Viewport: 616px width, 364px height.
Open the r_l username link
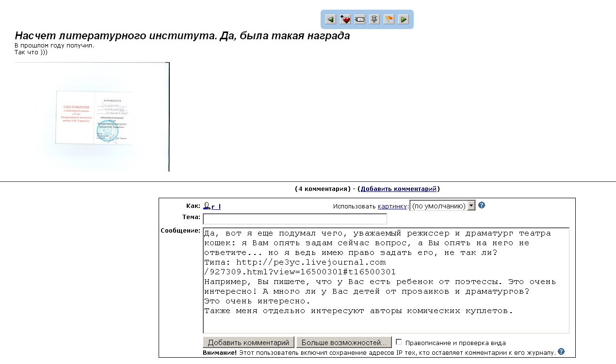point(216,206)
